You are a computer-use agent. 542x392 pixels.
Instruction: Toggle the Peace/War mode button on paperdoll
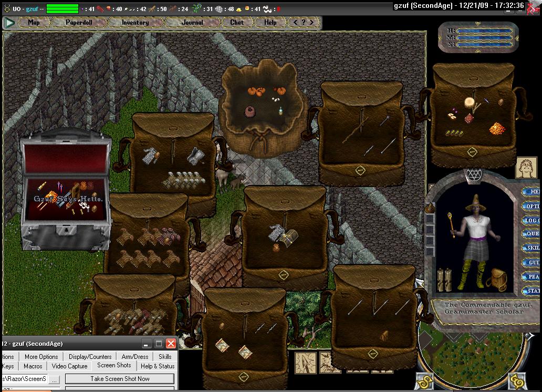(x=533, y=276)
